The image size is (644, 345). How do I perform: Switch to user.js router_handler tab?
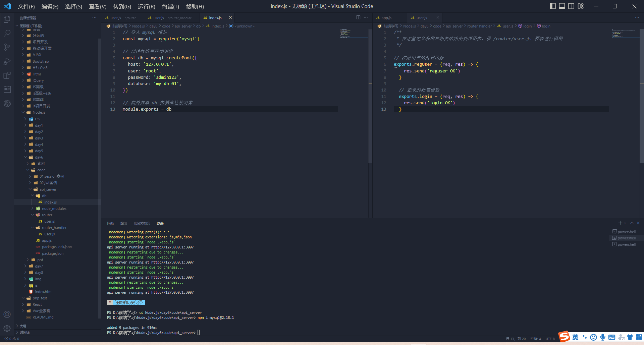(x=171, y=18)
